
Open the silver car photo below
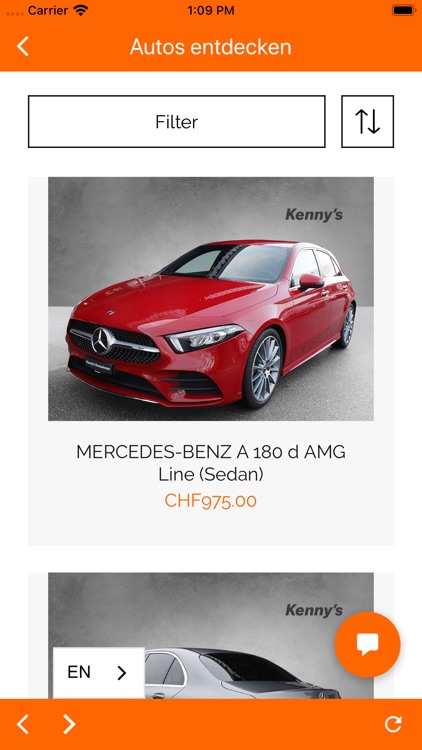[x=211, y=636]
